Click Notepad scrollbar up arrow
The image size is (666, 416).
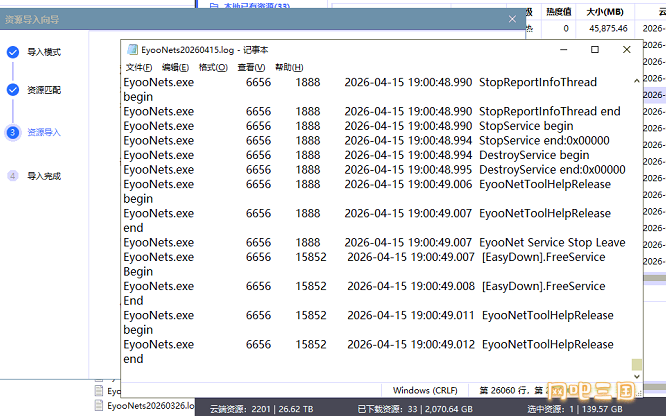pos(636,81)
